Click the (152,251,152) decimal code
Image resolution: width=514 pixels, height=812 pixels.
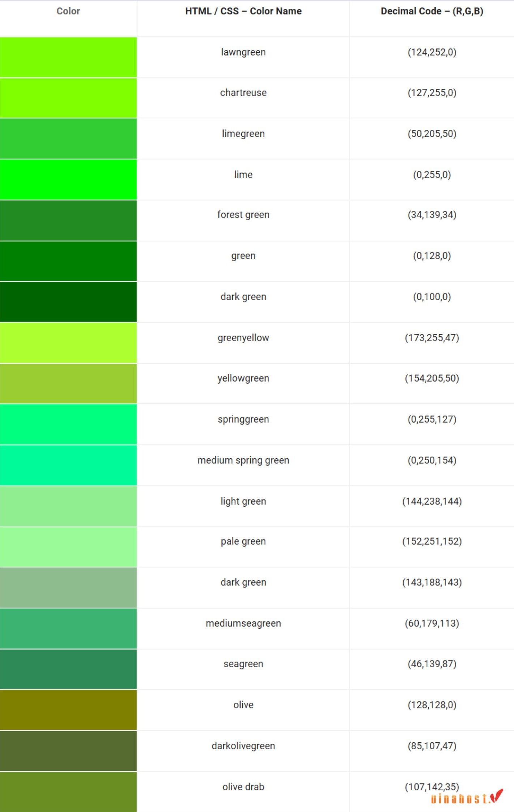pyautogui.click(x=432, y=542)
